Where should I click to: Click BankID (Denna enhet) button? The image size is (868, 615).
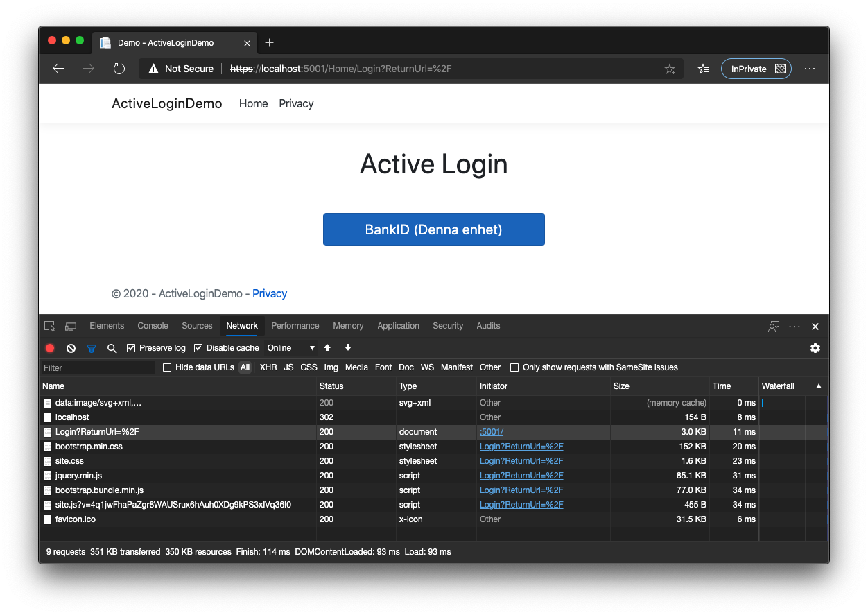coord(434,229)
